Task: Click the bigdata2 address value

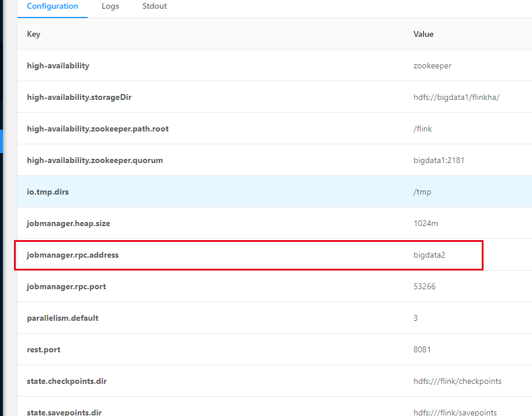Action: pyautogui.click(x=429, y=255)
